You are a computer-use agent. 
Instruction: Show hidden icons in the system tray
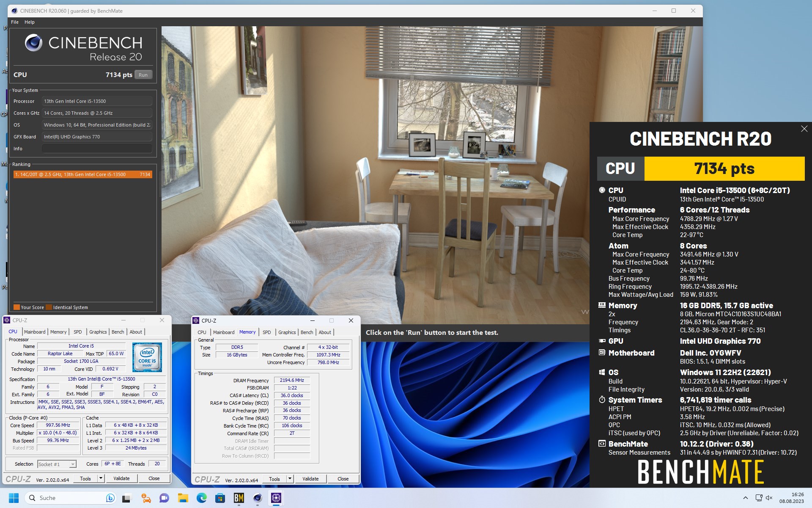(x=746, y=498)
